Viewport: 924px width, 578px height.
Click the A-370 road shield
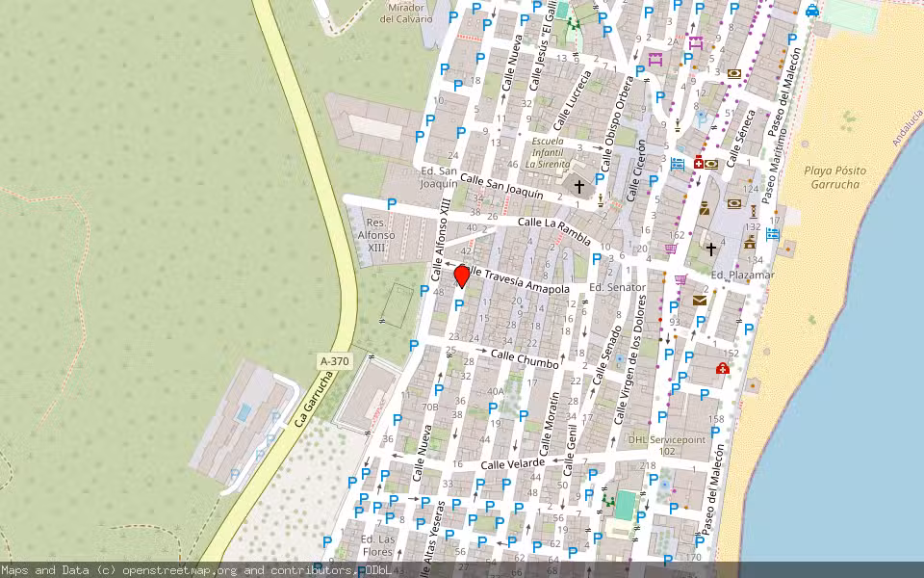[335, 361]
